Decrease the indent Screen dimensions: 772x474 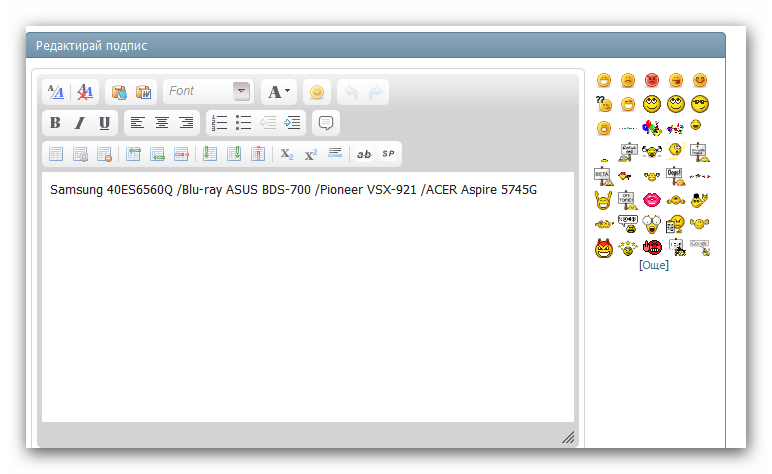tap(268, 123)
